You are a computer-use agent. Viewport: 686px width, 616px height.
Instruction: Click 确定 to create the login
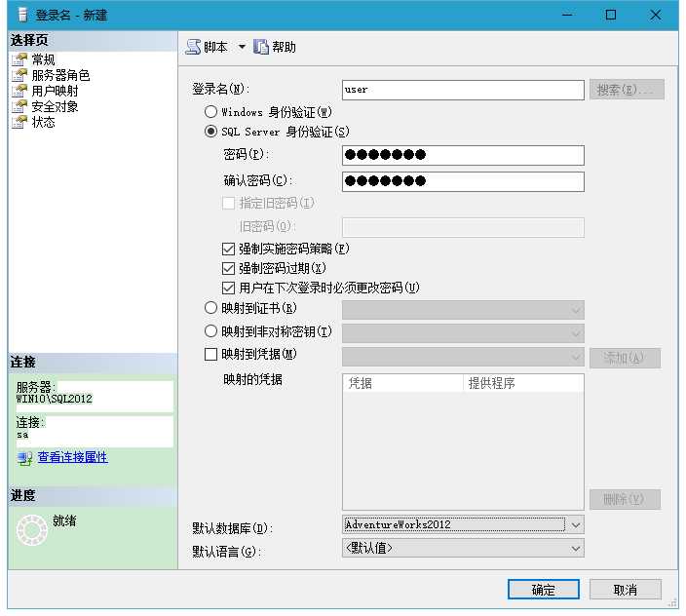click(544, 590)
